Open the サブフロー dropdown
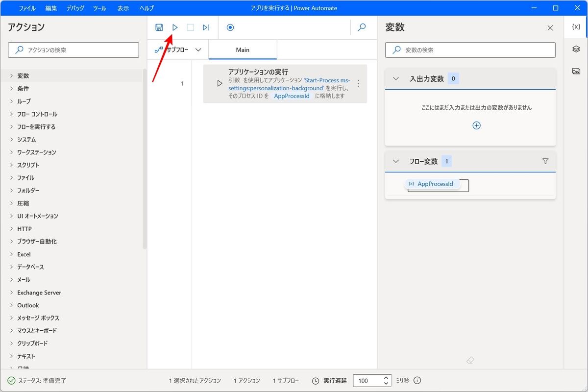588x392 pixels. click(178, 50)
